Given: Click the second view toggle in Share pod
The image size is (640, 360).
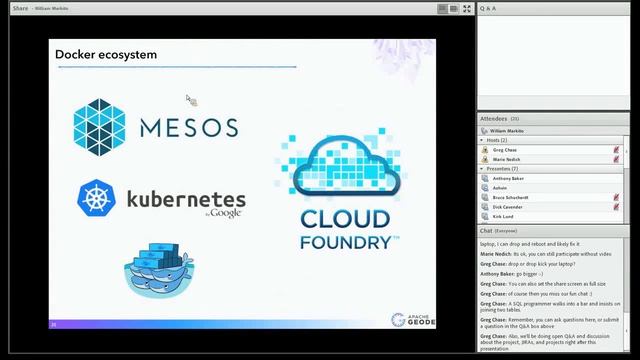Looking at the screenshot, I should tap(453, 9).
